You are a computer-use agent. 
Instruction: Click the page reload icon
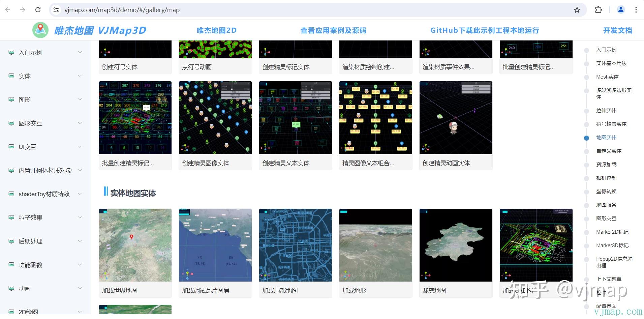coord(38,10)
